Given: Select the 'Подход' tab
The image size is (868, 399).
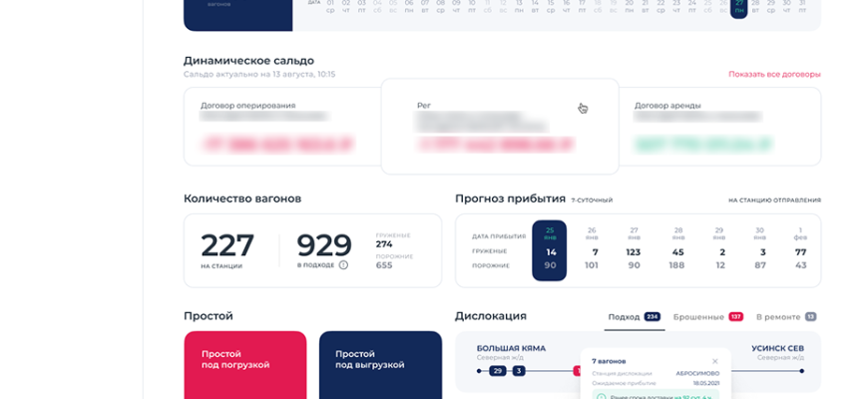Looking at the screenshot, I should pos(634,316).
